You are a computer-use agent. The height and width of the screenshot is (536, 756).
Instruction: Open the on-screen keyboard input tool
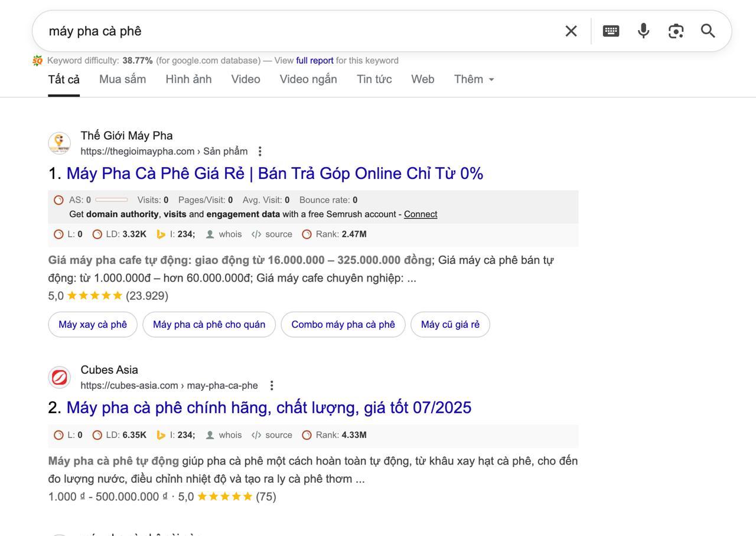coord(611,31)
